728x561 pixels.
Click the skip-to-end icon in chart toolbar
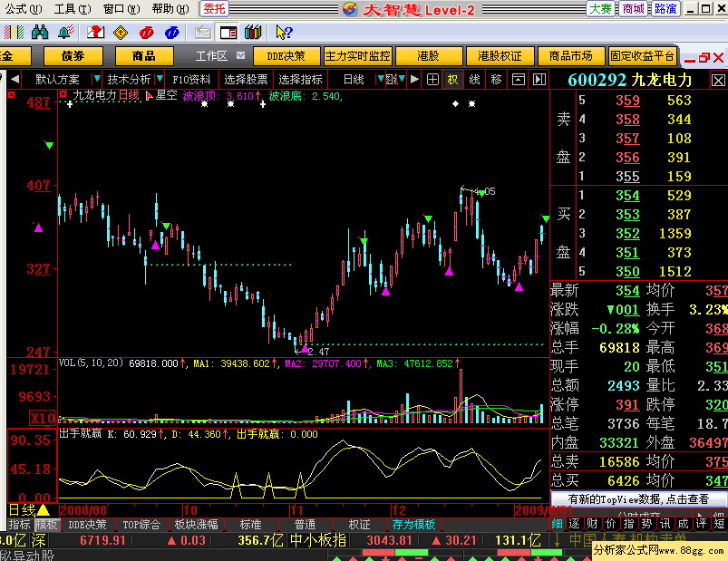tap(539, 80)
